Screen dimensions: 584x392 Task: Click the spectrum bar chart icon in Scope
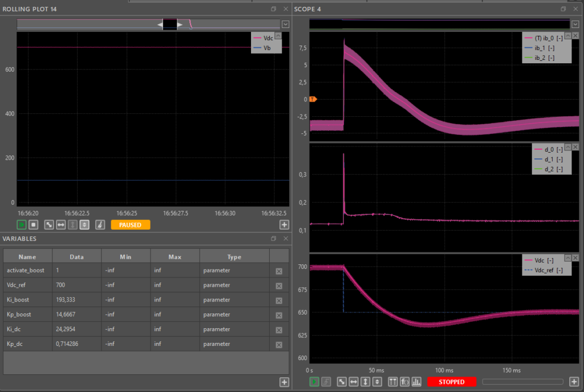[416, 382]
